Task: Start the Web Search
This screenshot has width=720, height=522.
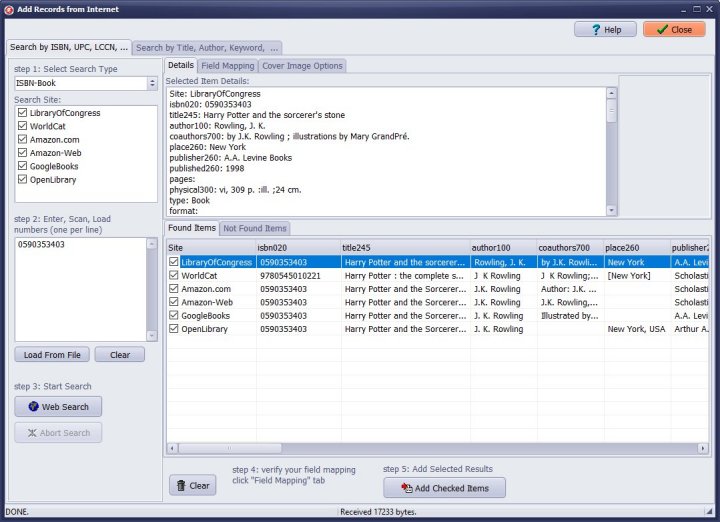Action: click(x=58, y=407)
